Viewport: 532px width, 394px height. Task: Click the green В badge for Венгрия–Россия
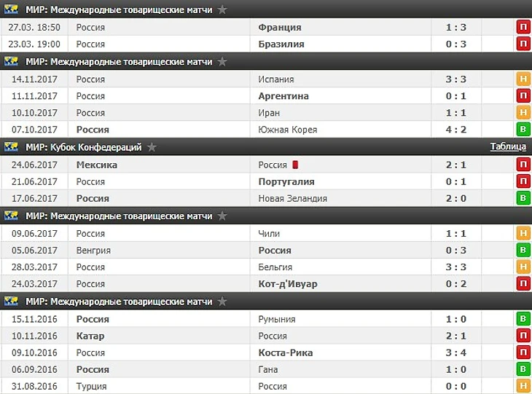(523, 250)
